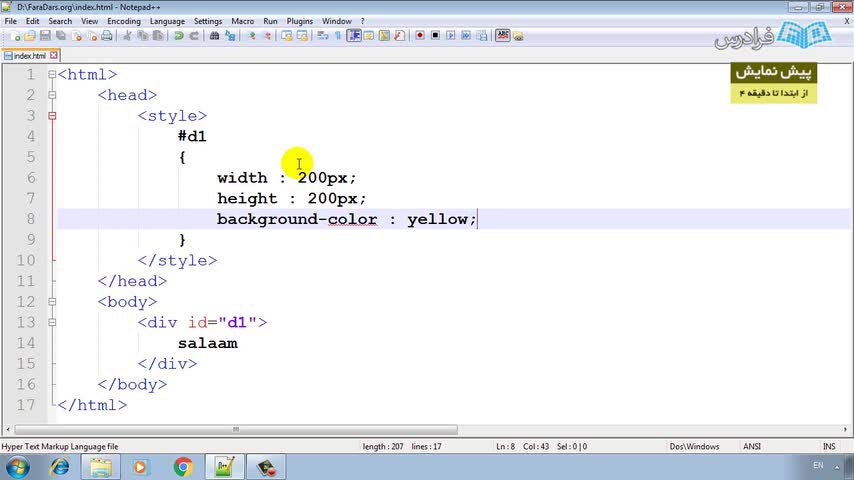Open the Replace dialog toolbar icon
This screenshot has height=480, width=854.
(230, 36)
